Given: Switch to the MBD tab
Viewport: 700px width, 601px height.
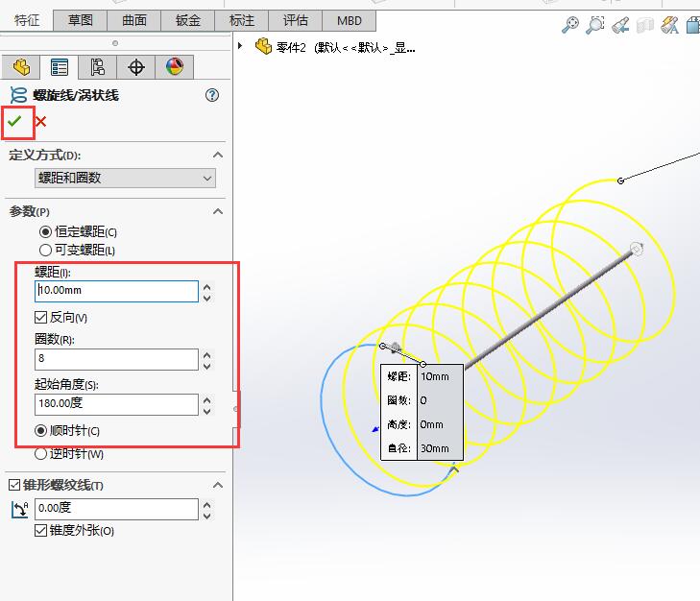Looking at the screenshot, I should click(350, 20).
